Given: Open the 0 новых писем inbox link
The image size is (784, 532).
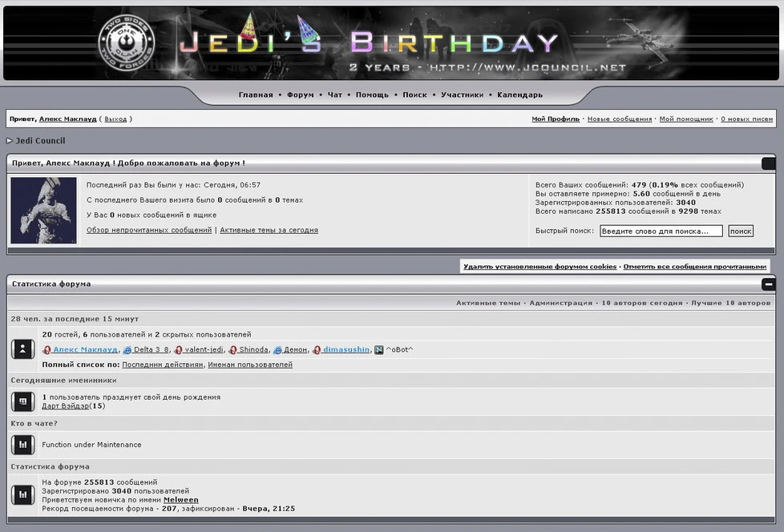Looking at the screenshot, I should tap(746, 119).
